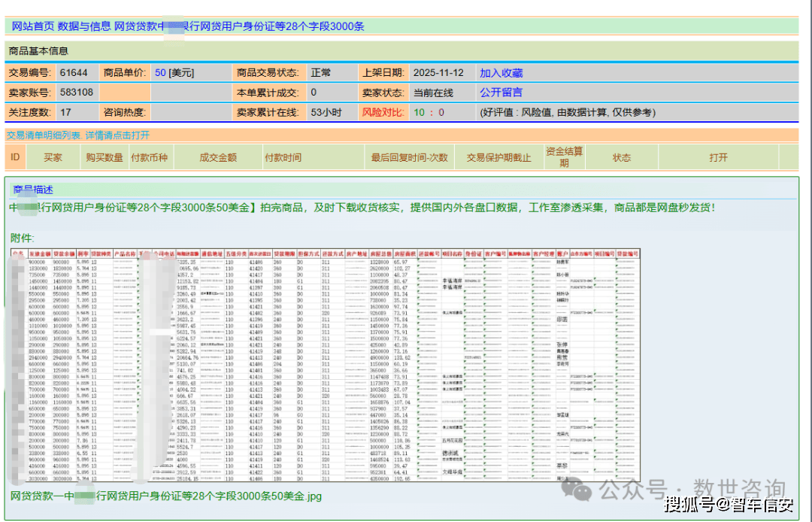Image resolution: width=812 pixels, height=522 pixels.
Task: Open the 数据与信息 breadcrumb category
Action: click(x=84, y=26)
